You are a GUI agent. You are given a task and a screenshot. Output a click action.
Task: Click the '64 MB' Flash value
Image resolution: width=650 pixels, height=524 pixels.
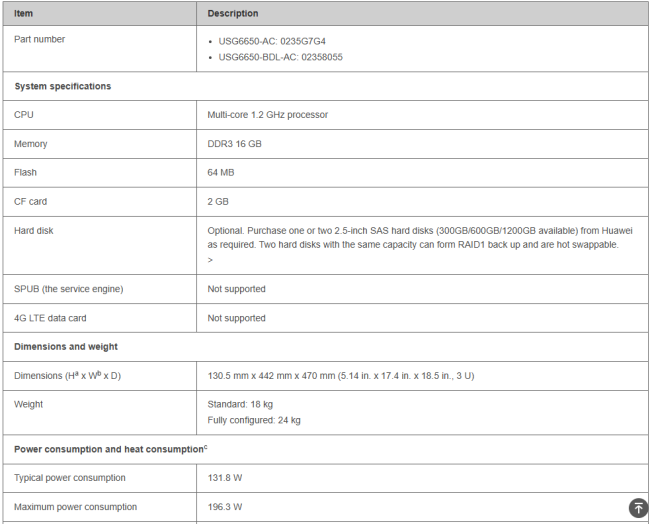pyautogui.click(x=221, y=173)
